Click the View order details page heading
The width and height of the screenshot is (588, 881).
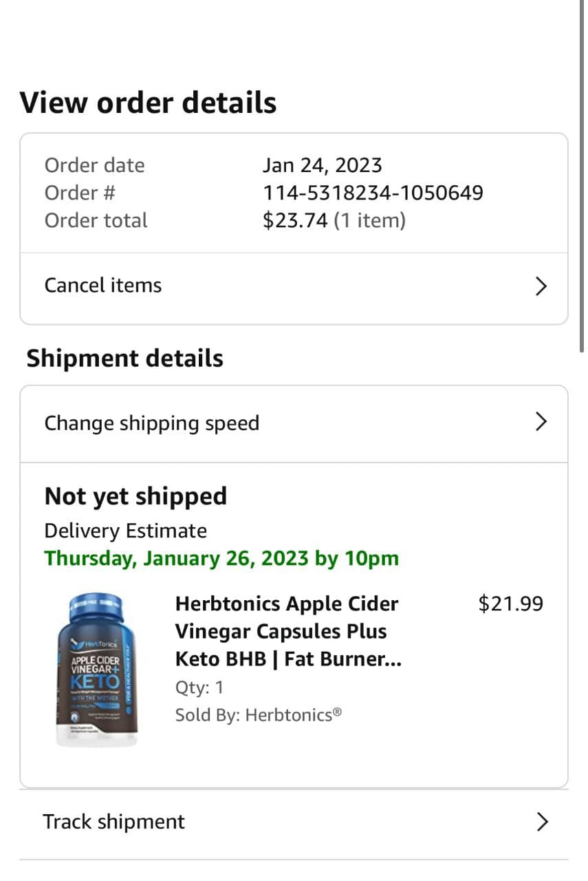148,103
